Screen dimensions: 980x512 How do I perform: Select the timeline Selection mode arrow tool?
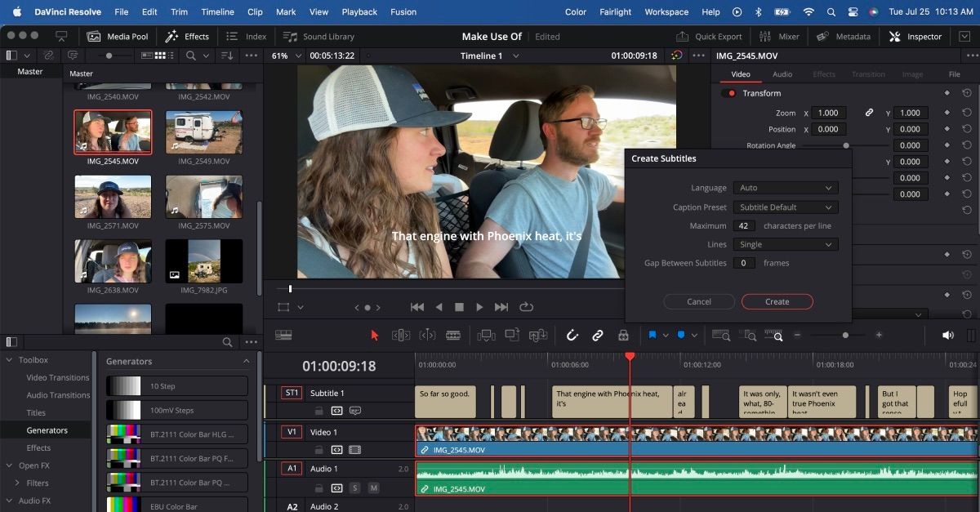point(375,335)
